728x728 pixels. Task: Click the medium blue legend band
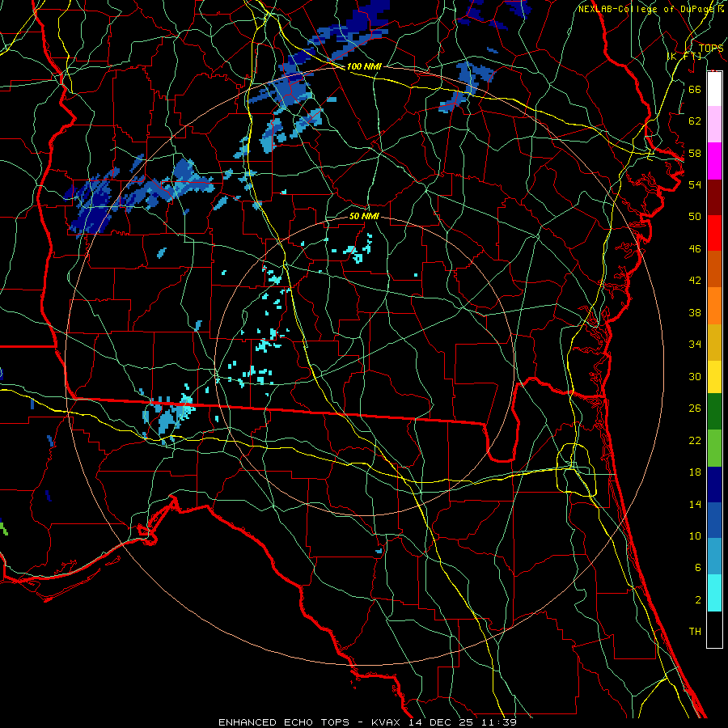pos(714,520)
